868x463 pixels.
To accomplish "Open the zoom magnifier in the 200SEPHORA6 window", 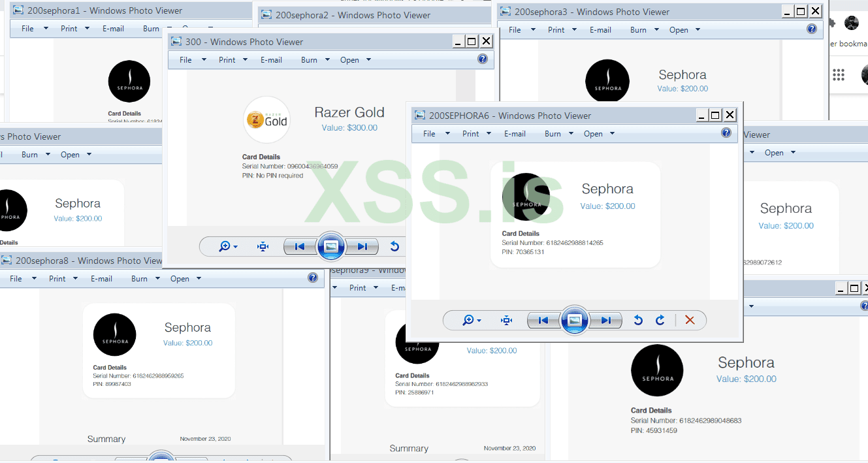I will click(472, 320).
